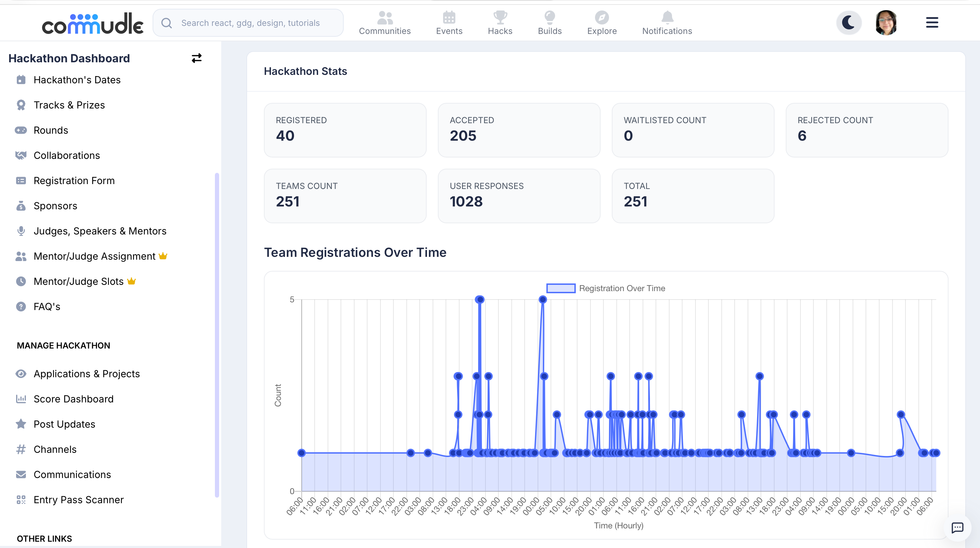
Task: Click the Entry Pass Scanner icon
Action: (21, 500)
